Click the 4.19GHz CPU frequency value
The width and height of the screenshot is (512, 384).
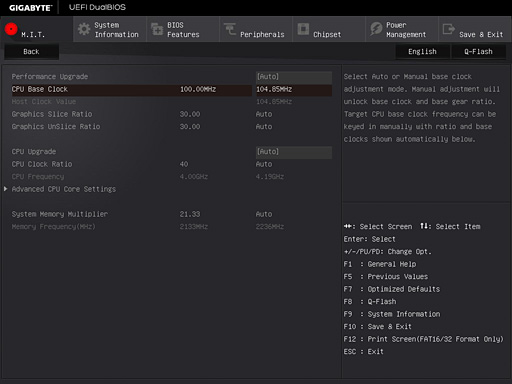(x=270, y=177)
